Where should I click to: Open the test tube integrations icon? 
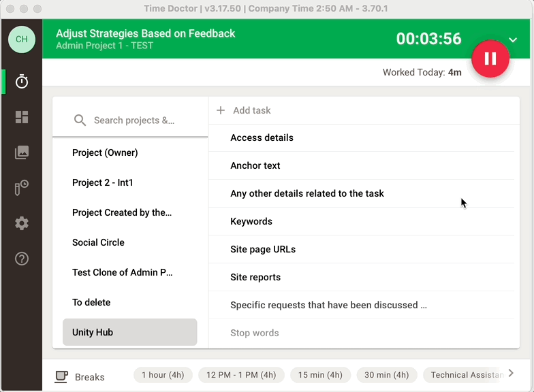click(22, 188)
